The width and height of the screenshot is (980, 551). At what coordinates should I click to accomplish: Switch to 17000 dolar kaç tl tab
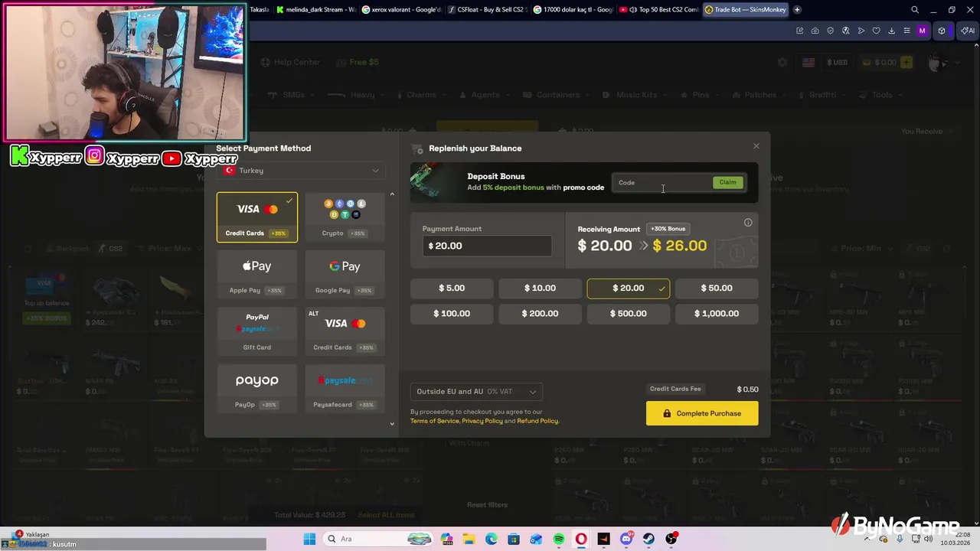point(573,10)
